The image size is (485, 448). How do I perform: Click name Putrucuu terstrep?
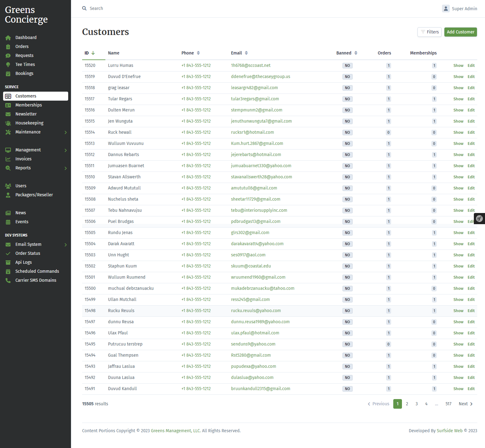[x=125, y=344]
